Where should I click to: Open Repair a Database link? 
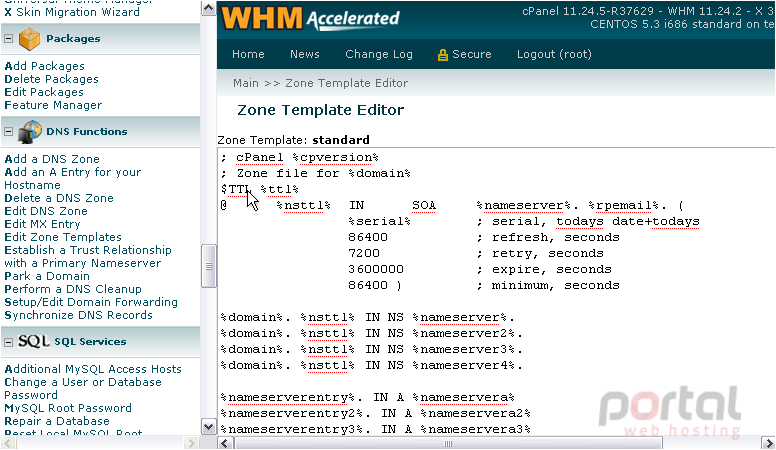click(57, 421)
